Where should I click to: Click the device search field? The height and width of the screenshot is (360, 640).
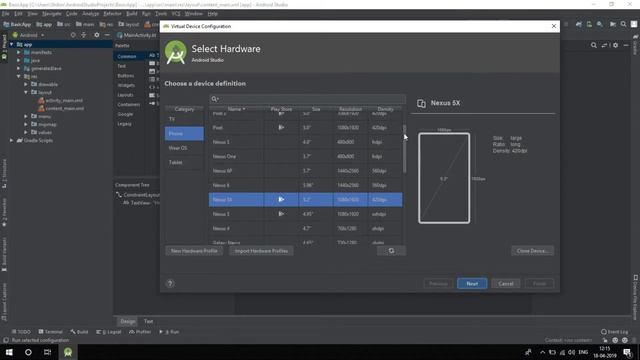(x=307, y=99)
